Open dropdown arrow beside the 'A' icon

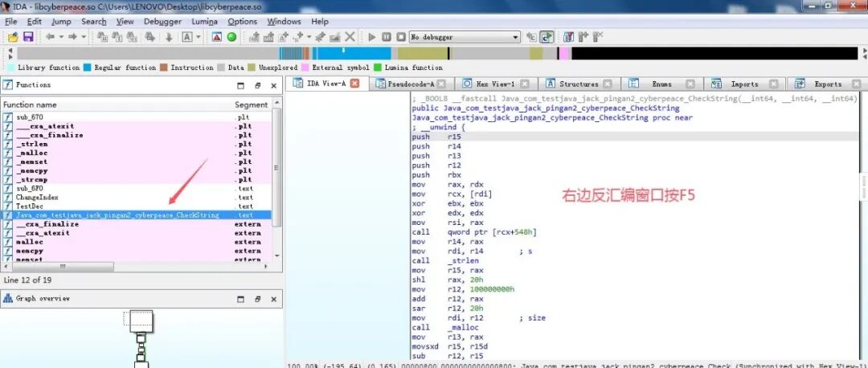(199, 37)
